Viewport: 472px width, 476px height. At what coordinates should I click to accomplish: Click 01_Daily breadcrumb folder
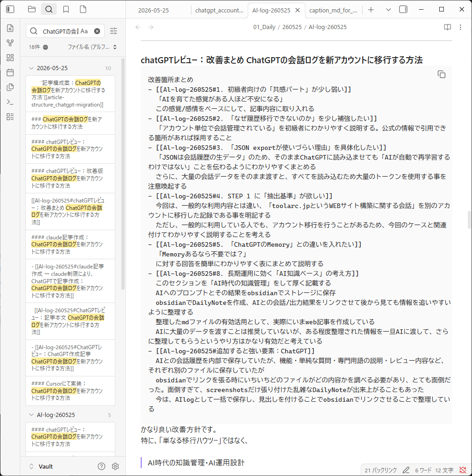pos(264,27)
